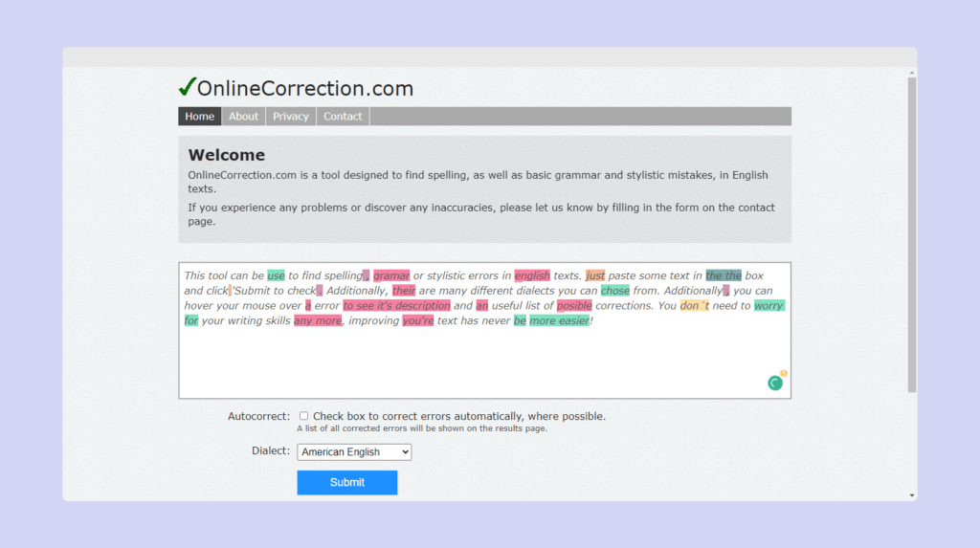Click the highlighted word 'gramar'
This screenshot has width=980, height=548.
coord(391,275)
